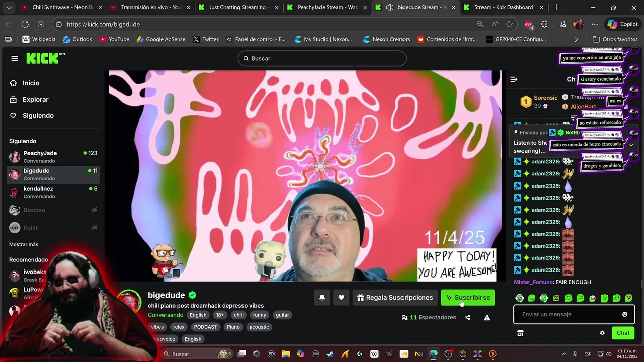
Task: Insert the first quick emote with headphones
Action: (520, 298)
